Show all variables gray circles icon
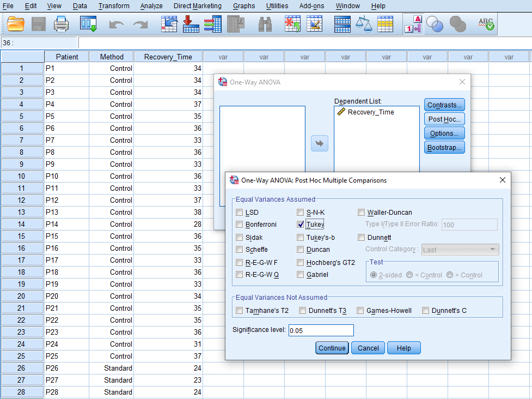The width and height of the screenshot is (532, 399). coord(458,24)
